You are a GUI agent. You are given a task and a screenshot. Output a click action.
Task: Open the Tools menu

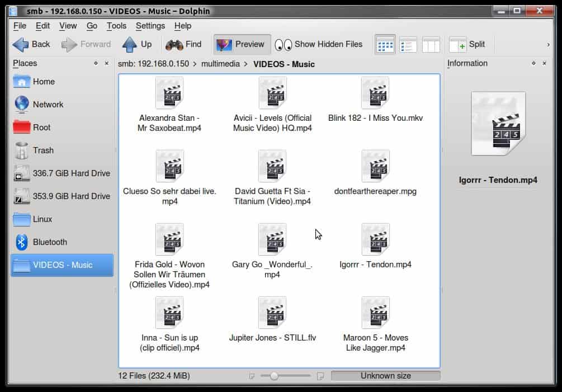click(116, 26)
